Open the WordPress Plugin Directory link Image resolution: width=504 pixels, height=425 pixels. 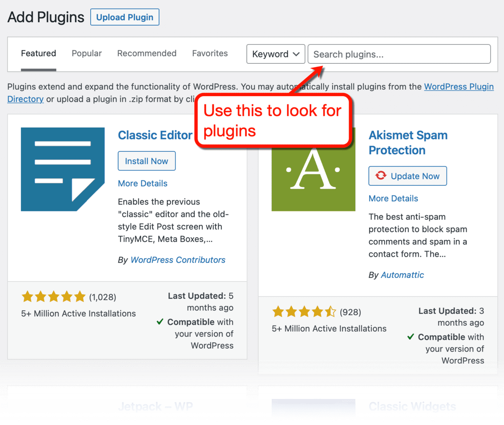coord(459,87)
